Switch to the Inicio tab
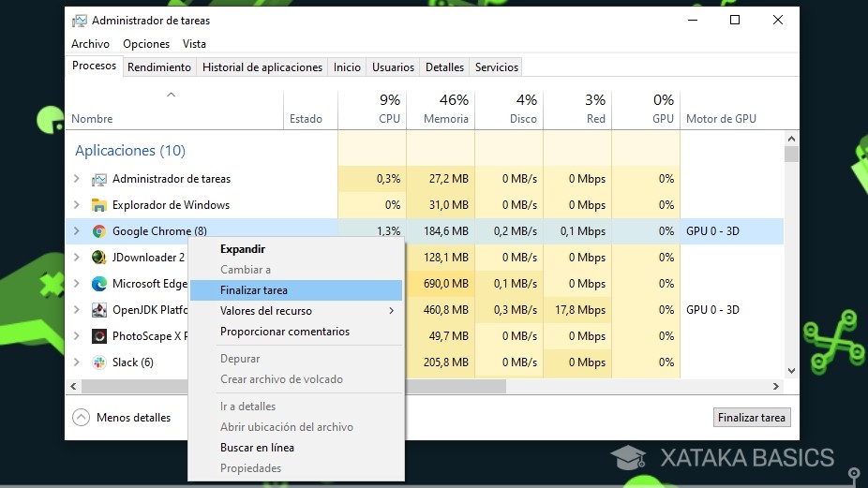 pyautogui.click(x=347, y=67)
